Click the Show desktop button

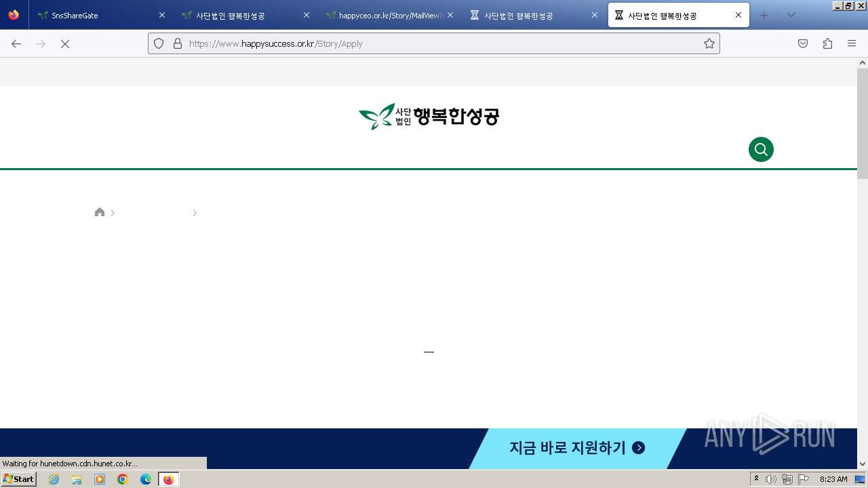coord(861,479)
